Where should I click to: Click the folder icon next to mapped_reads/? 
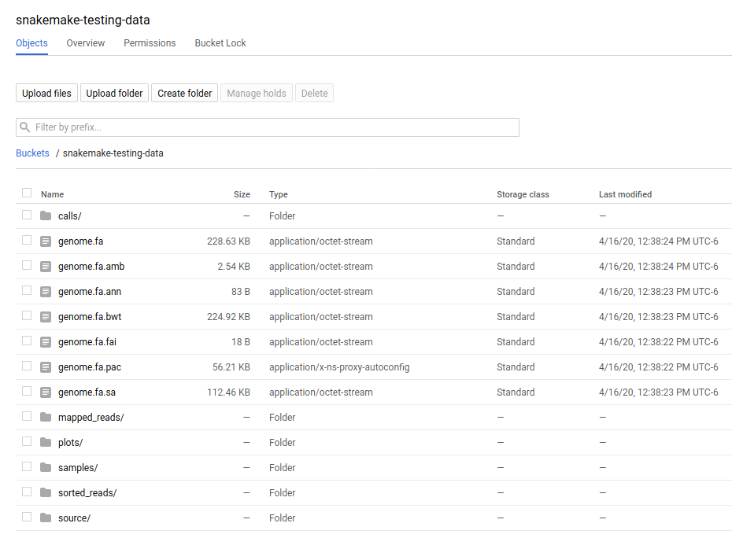46,418
